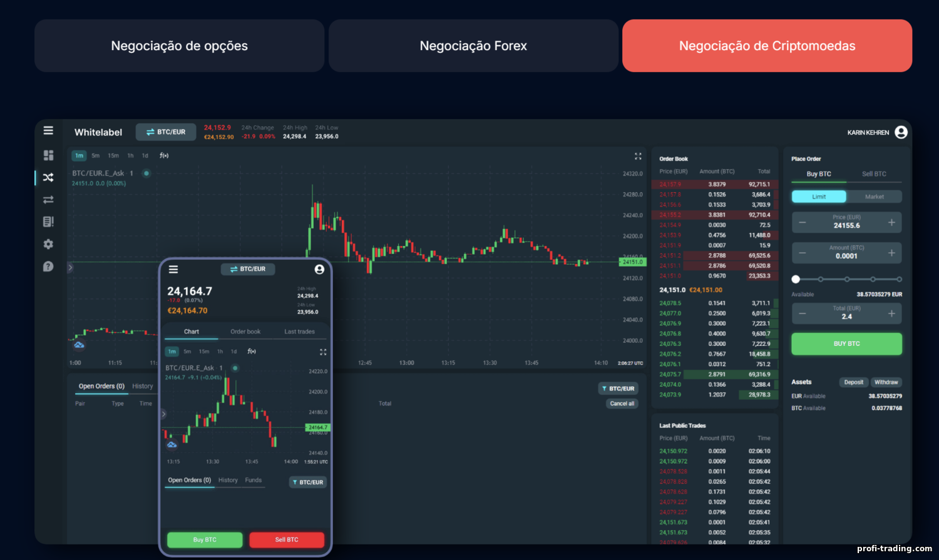Switch to Buy BTC tab in Place Order
Screen dimensions: 939x560
(819, 174)
